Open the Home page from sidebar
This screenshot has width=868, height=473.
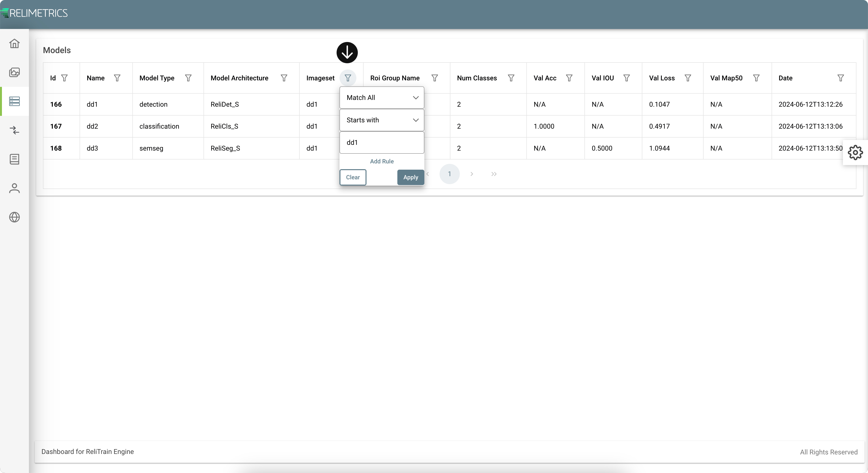click(14, 43)
